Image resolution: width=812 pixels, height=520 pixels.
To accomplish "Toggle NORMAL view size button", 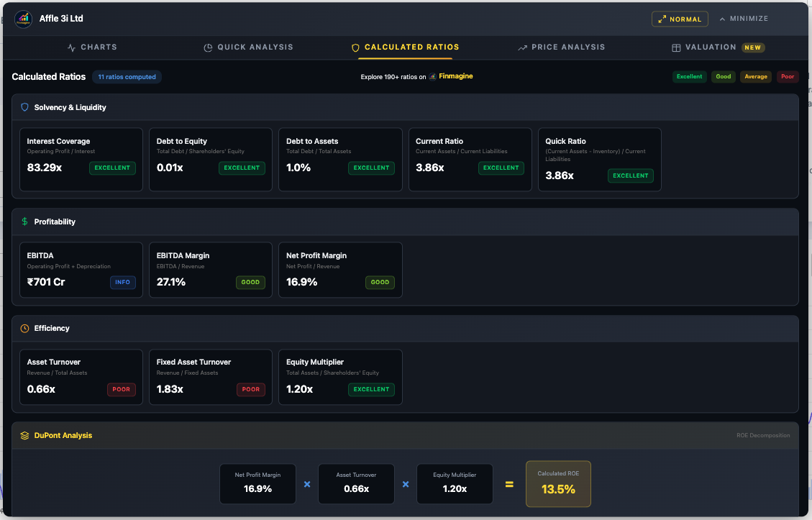I will pyautogui.click(x=680, y=19).
